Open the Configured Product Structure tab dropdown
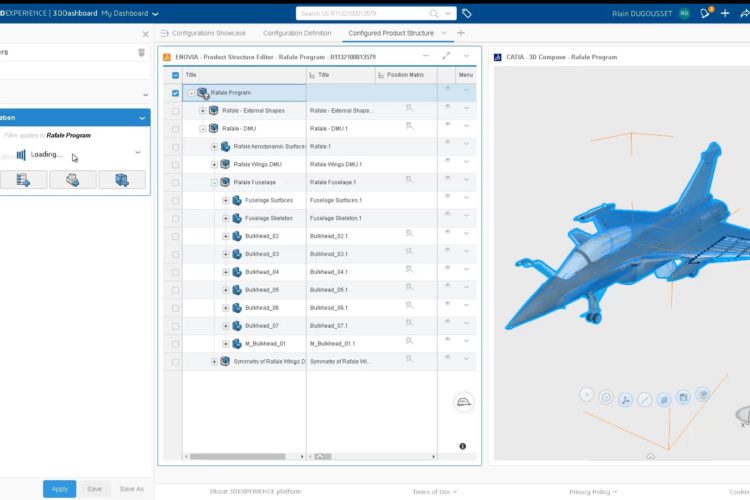The width and height of the screenshot is (750, 500). tap(444, 33)
